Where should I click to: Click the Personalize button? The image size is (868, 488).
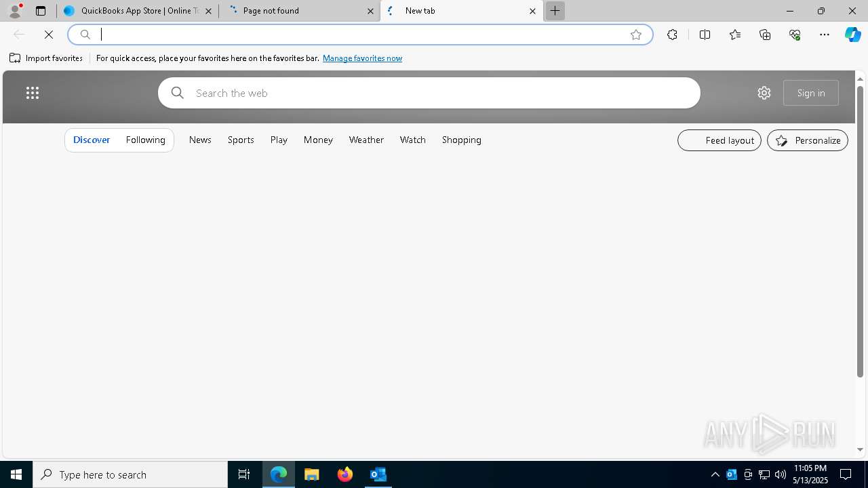click(808, 140)
